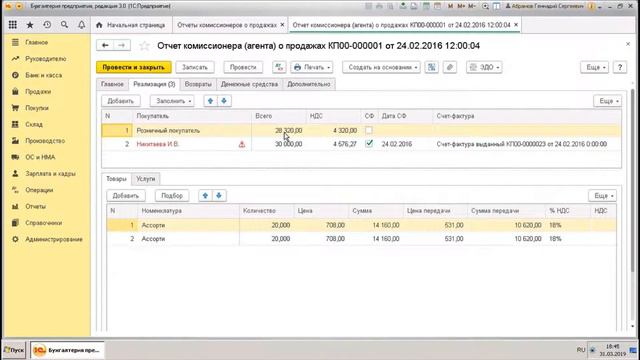This screenshot has height=360, width=640.
Task: Click the M+ button in title bar
Action: click(461, 6)
